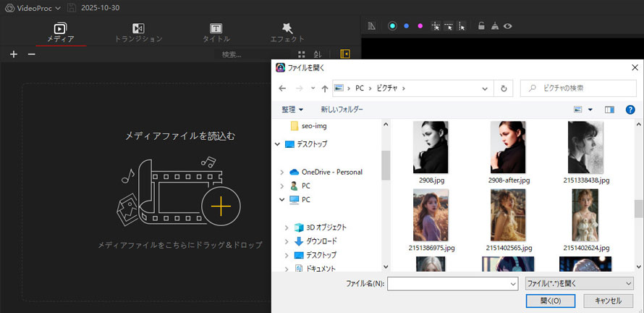Expand the PC node with user icon
This screenshot has height=313, width=644.
pyautogui.click(x=281, y=186)
